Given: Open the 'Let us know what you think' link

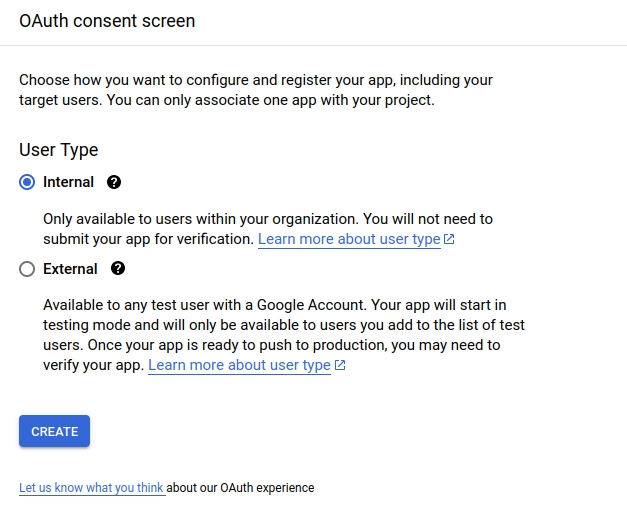Looking at the screenshot, I should click(x=91, y=488).
